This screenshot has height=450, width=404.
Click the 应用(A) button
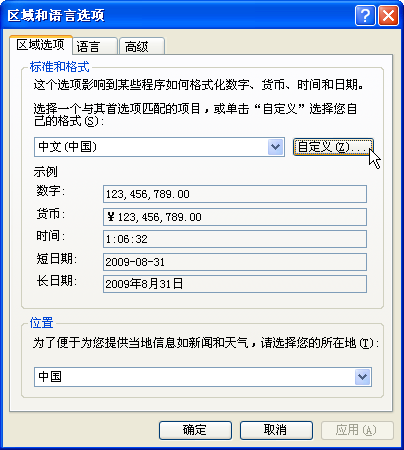[357, 430]
